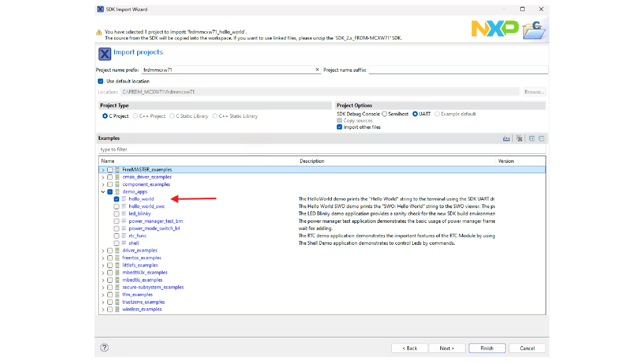Go to the next wizard page
644x362 pixels.
click(447, 348)
